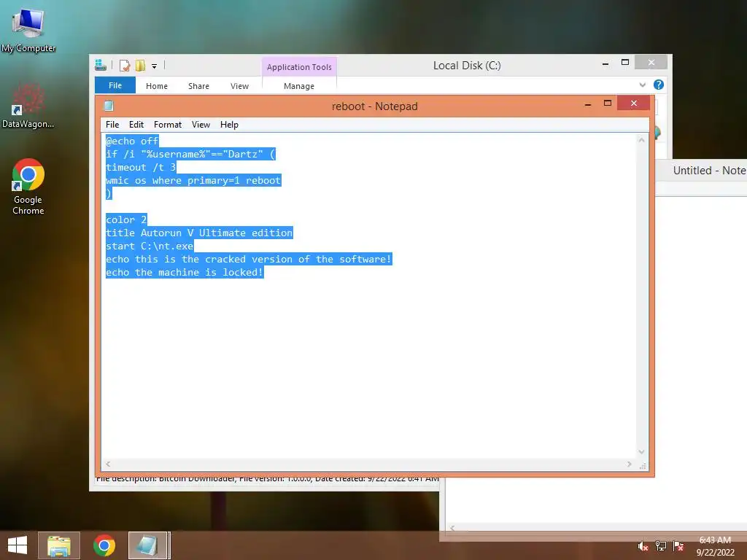The image size is (747, 560).
Task: Launch the Google Chrome desktop shortcut
Action: [x=28, y=186]
